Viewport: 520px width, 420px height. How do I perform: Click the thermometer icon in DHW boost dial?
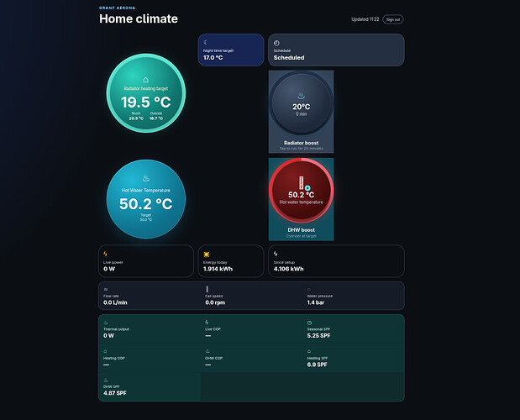[x=301, y=182]
